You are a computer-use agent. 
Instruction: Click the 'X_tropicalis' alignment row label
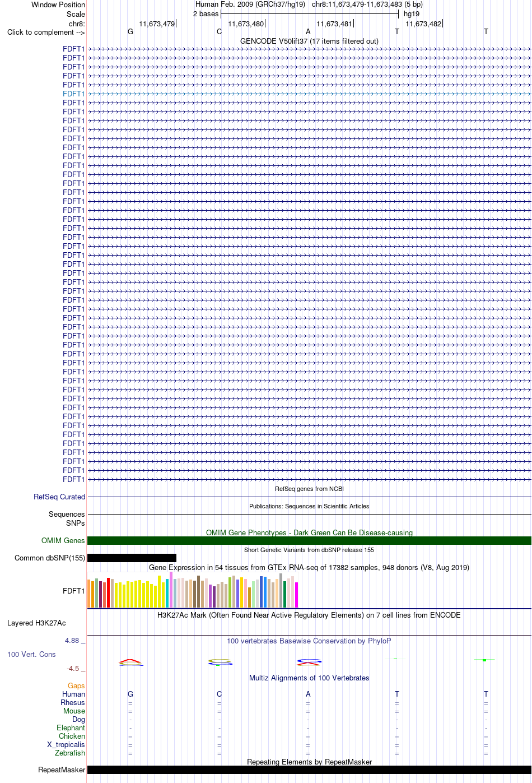[x=66, y=744]
